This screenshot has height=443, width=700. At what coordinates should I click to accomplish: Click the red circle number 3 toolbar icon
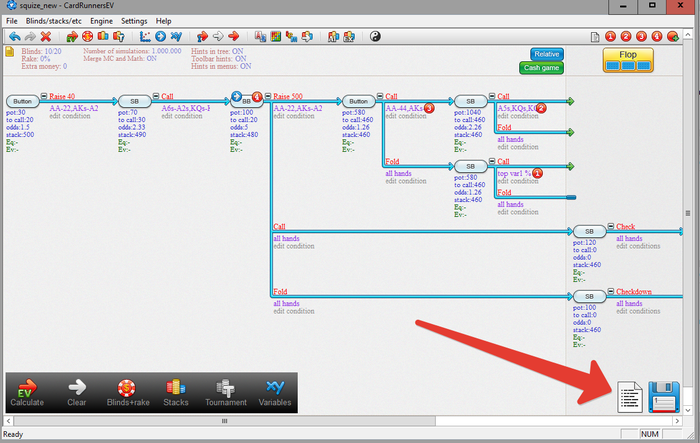(x=642, y=37)
